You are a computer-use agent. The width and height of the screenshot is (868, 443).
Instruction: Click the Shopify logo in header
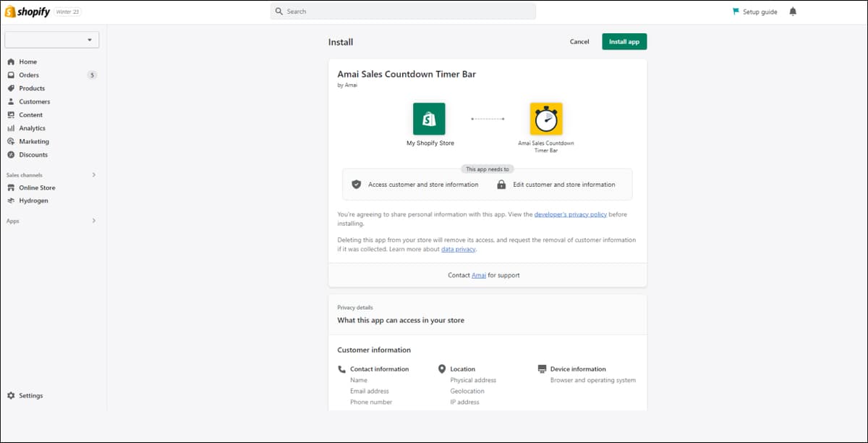pyautogui.click(x=27, y=12)
